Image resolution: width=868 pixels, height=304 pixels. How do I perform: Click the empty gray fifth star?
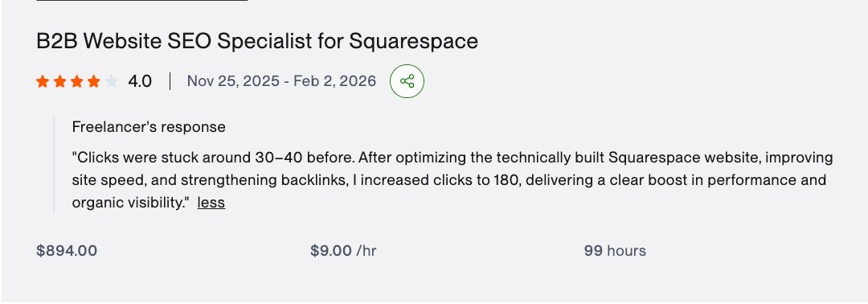point(111,82)
